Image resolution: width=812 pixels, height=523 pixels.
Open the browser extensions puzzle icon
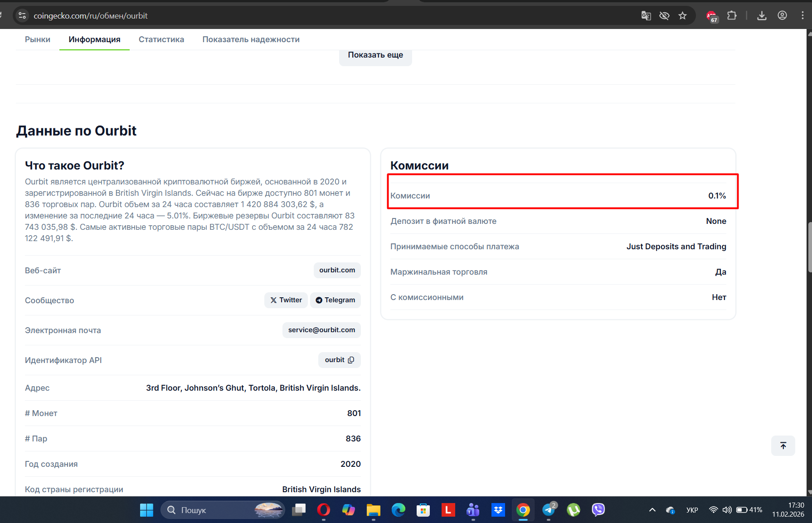(732, 16)
